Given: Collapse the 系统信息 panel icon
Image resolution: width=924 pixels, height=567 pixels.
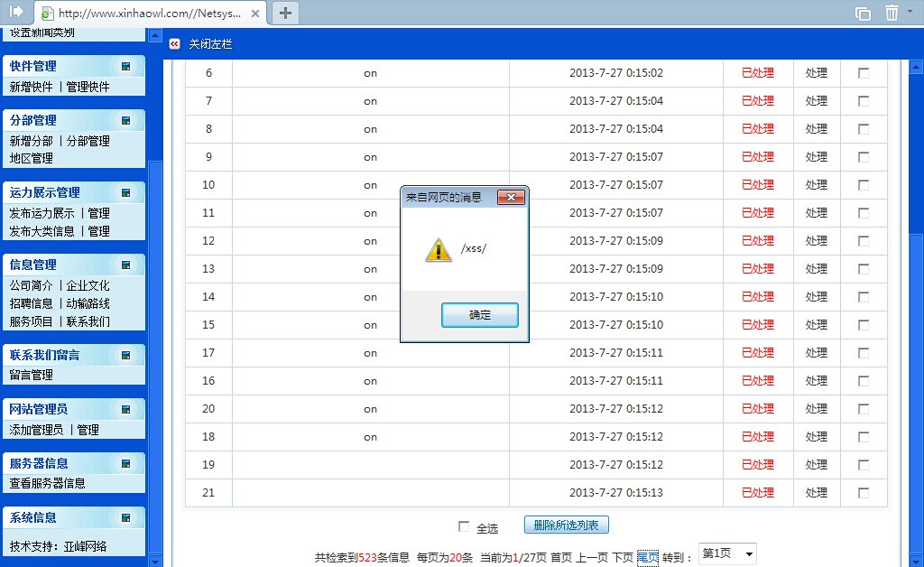Looking at the screenshot, I should (x=125, y=517).
